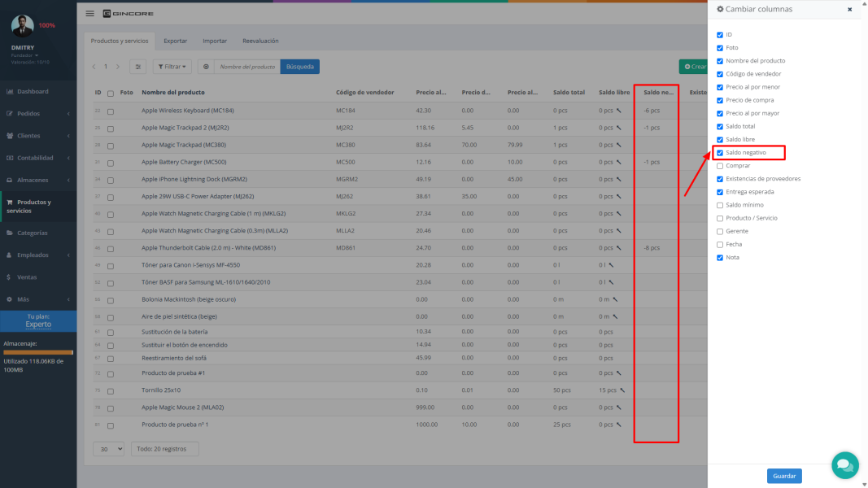Image resolution: width=868 pixels, height=488 pixels.
Task: Enable the Fecha column checkbox
Action: pyautogui.click(x=720, y=245)
